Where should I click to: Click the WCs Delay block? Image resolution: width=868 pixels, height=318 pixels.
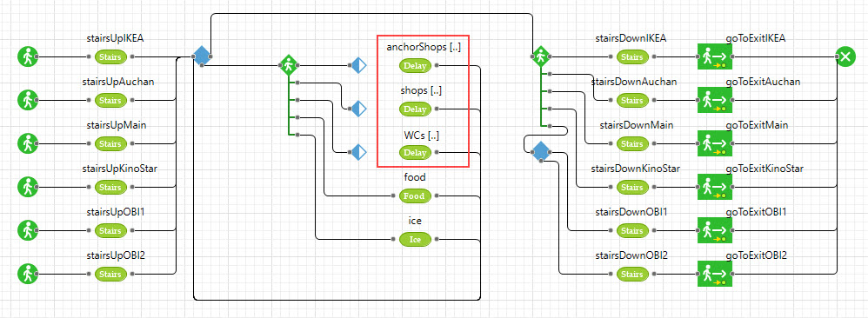pos(415,152)
